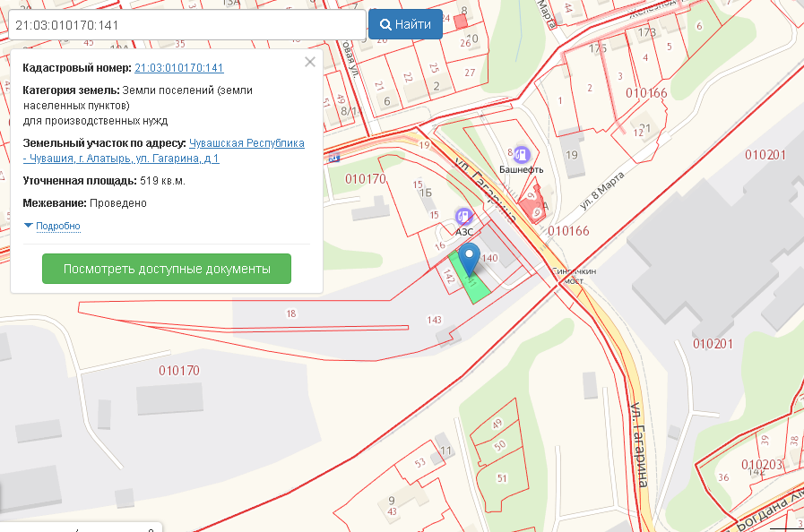Click the Синичкин мост map label
This screenshot has width=804, height=532.
pos(575,276)
